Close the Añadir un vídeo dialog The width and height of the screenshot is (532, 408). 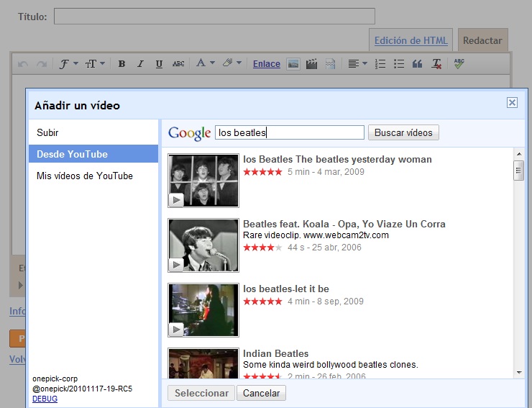[512, 102]
